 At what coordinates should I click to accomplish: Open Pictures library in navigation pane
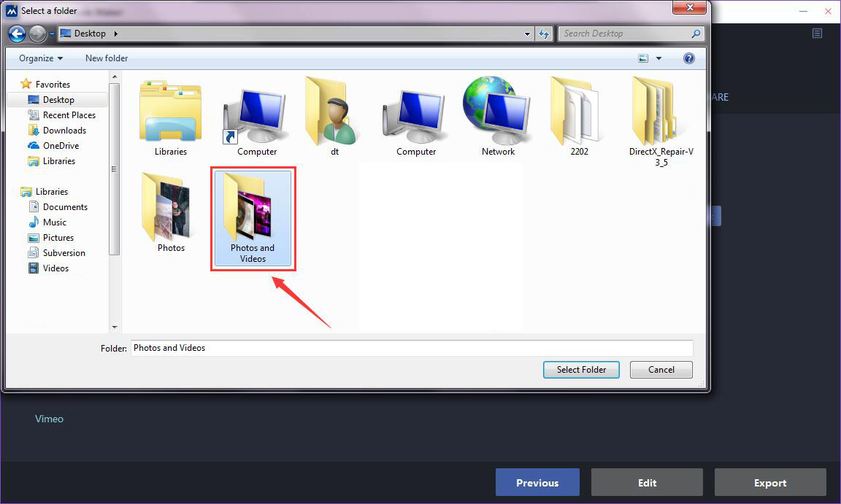pyautogui.click(x=58, y=238)
